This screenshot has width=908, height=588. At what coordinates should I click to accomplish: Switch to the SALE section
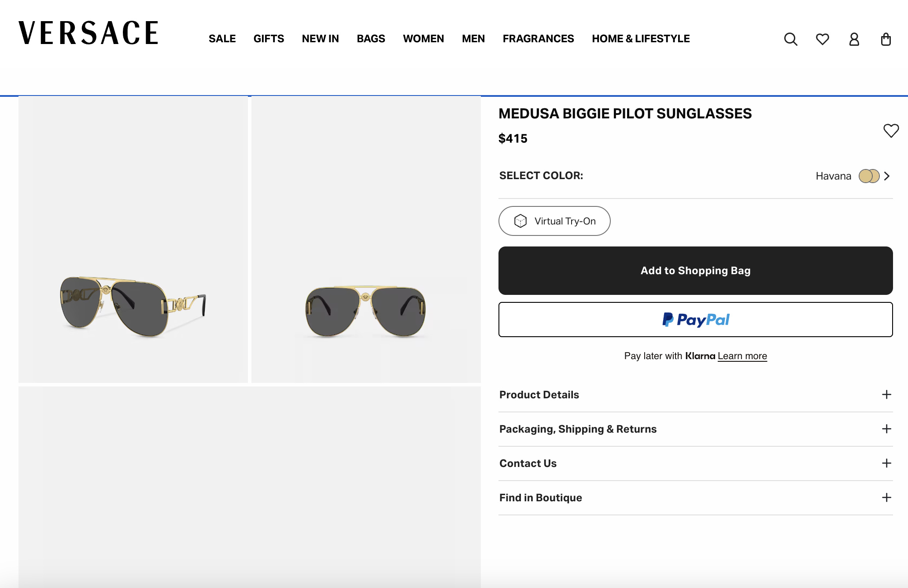tap(222, 39)
